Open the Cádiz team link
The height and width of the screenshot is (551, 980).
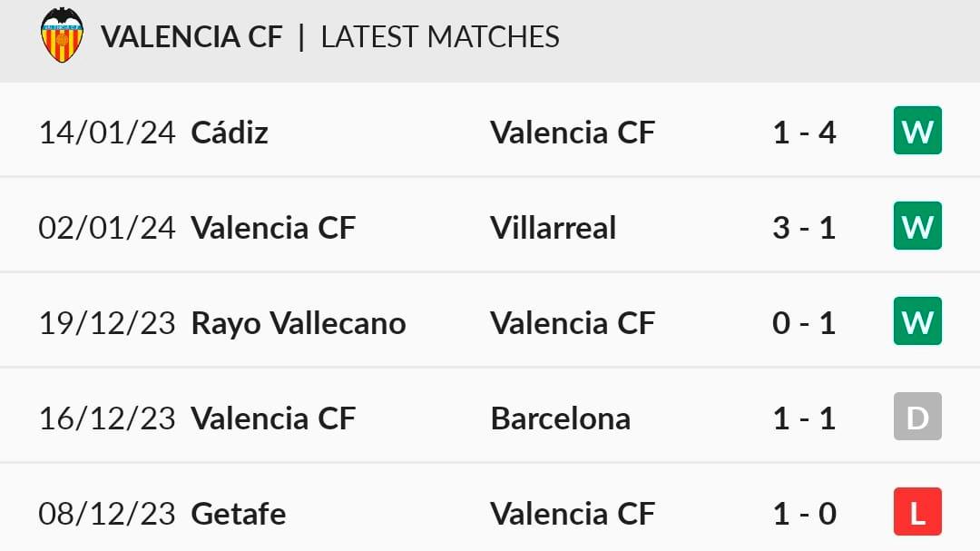230,133
